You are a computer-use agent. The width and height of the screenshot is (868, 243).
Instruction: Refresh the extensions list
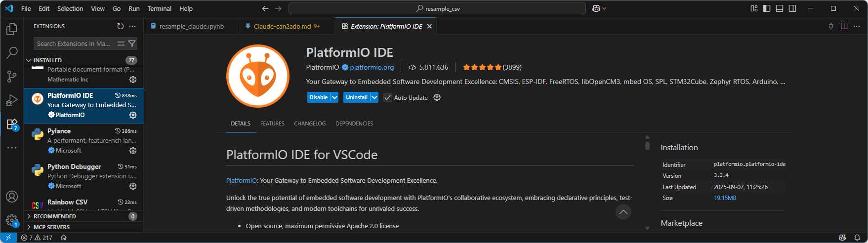click(121, 26)
